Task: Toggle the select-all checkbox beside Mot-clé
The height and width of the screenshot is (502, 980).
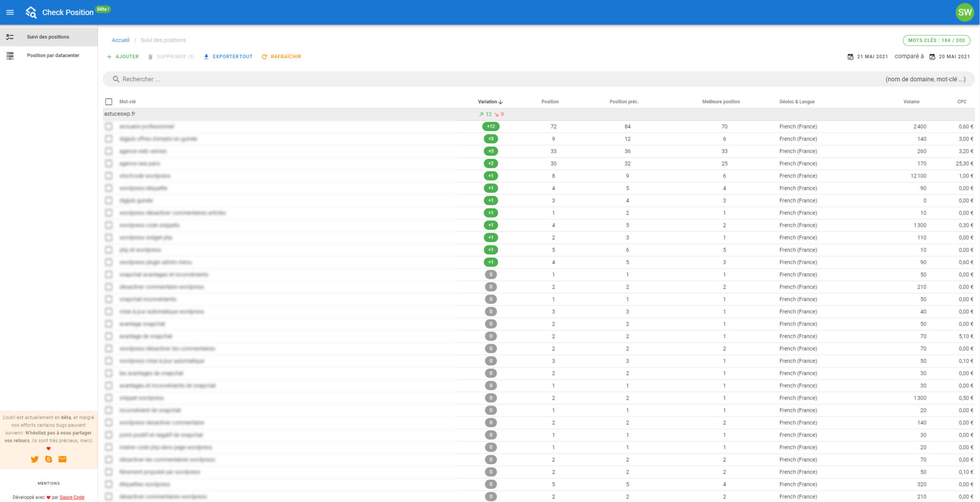Action: pos(109,102)
